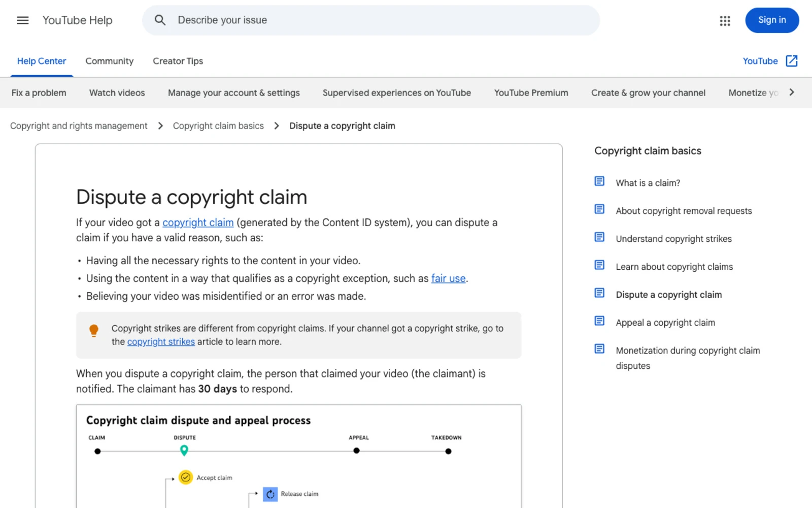812x508 pixels.
Task: Click the icon next to Understand copyright strikes
Action: pos(599,237)
